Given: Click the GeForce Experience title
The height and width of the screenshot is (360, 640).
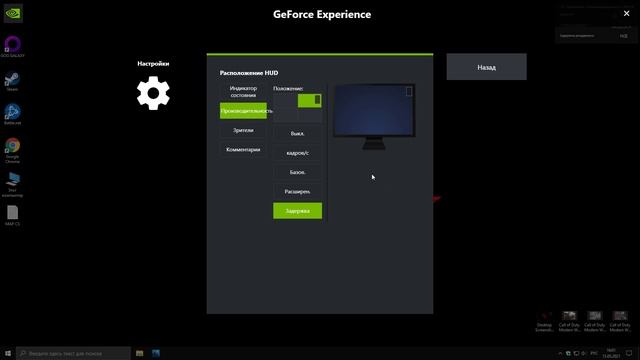Looking at the screenshot, I should pyautogui.click(x=322, y=14).
